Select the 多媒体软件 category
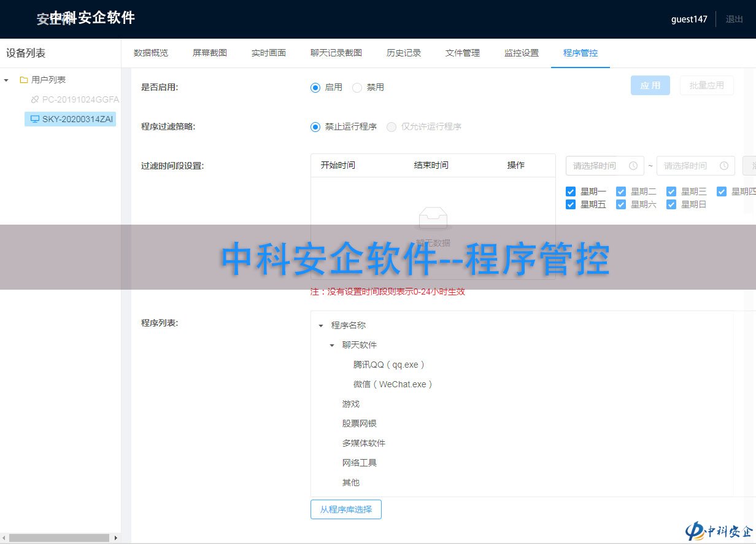756x545 pixels. coord(364,444)
